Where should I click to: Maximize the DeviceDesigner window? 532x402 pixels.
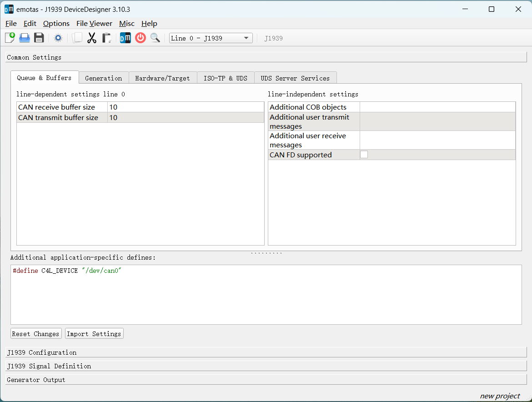point(491,9)
